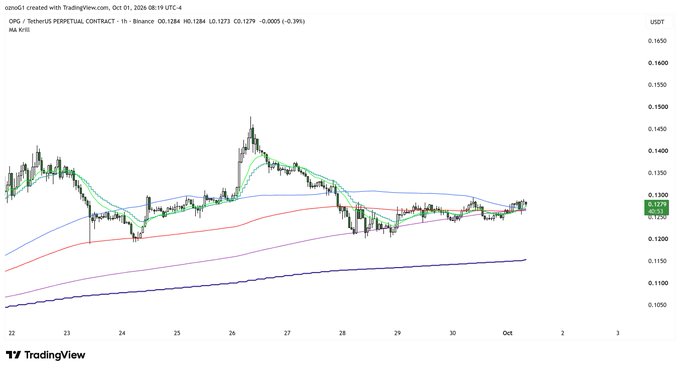Click the 0.1450 price axis label
This screenshot has height=370, width=680.
[657, 129]
